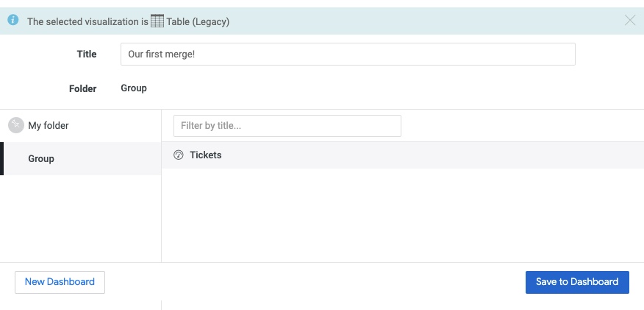Click the blue info icon in banner
The image size is (644, 310).
pyautogui.click(x=12, y=21)
